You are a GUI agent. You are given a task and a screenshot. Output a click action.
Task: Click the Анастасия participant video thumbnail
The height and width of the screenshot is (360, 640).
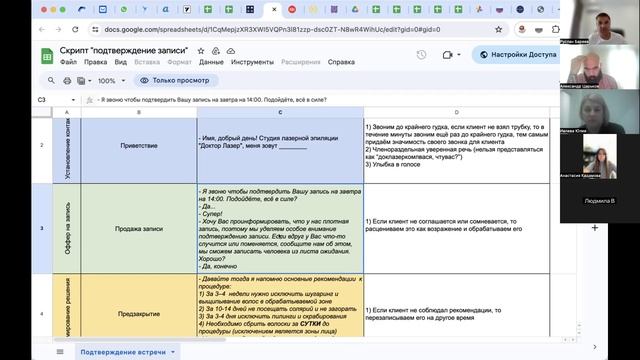point(599,156)
